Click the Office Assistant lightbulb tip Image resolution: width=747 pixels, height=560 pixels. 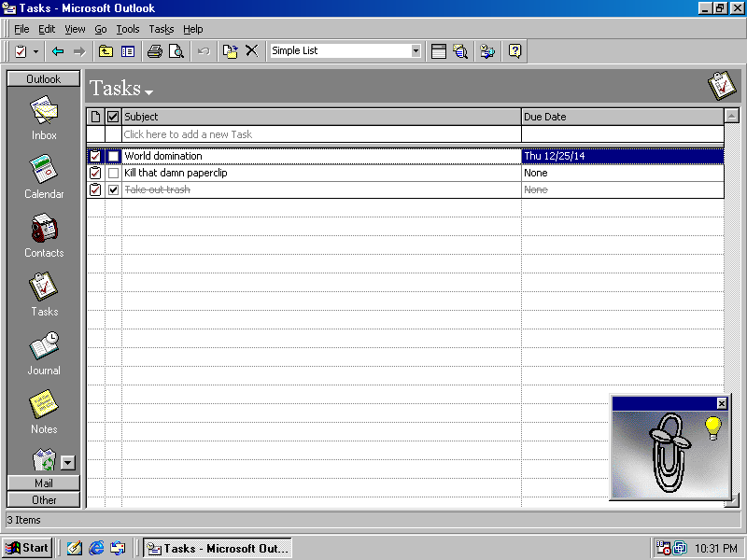point(712,427)
